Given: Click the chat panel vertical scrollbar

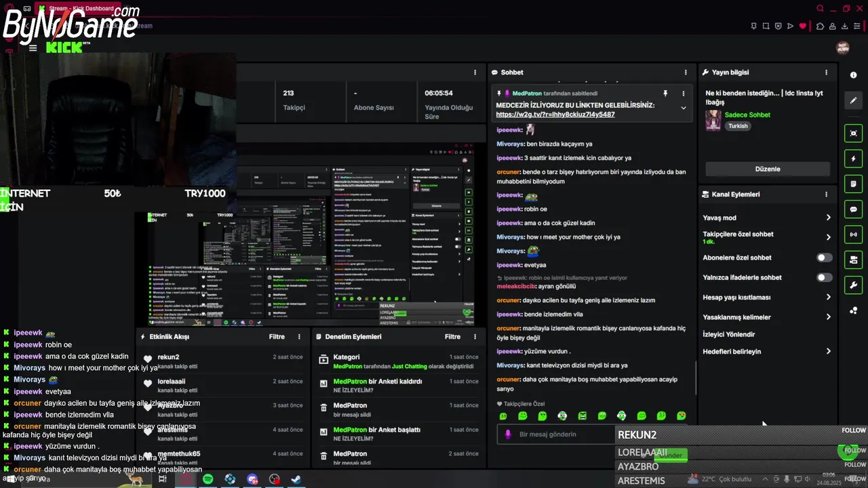Looking at the screenshot, I should click(x=696, y=378).
